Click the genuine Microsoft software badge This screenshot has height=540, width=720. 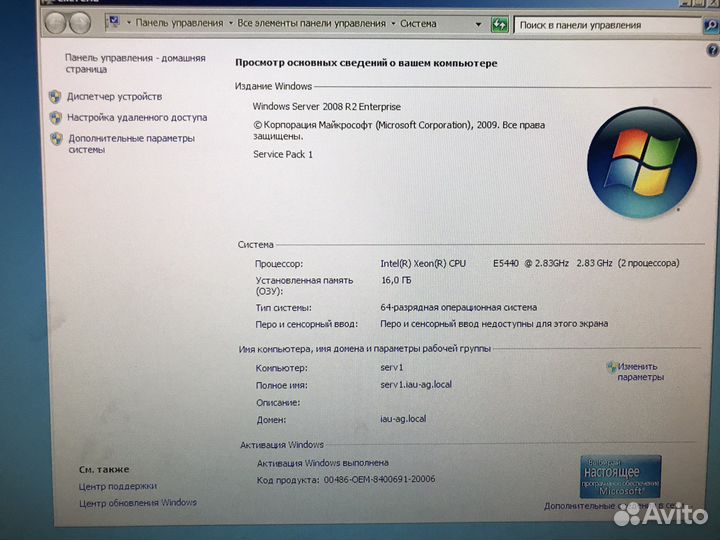pyautogui.click(x=620, y=476)
